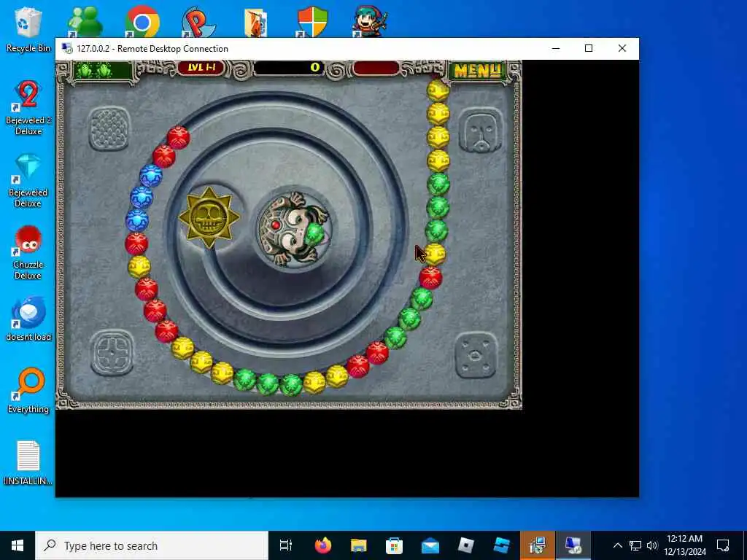Open the Roblox taskbar icon
Viewport: 747px width, 560px height.
click(466, 545)
